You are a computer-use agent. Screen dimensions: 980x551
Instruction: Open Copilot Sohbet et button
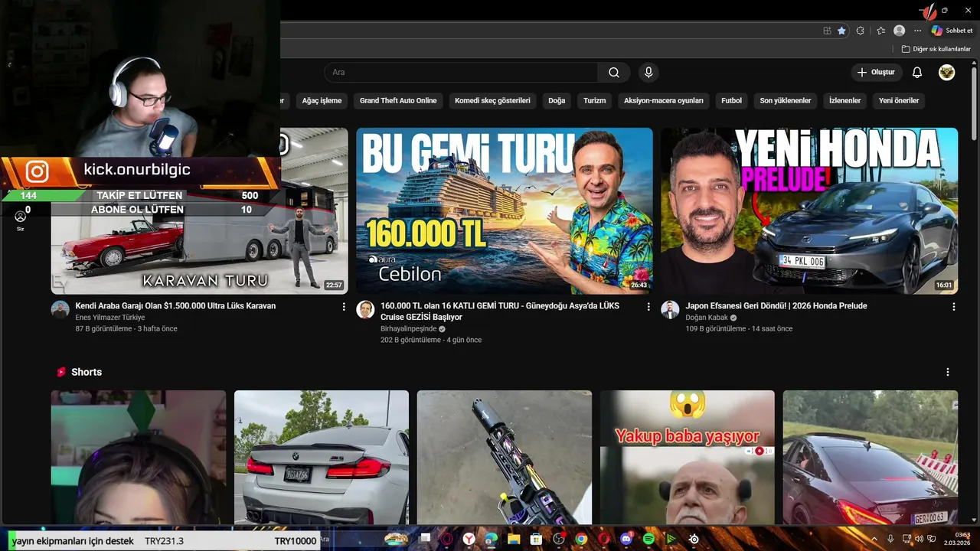coord(952,31)
